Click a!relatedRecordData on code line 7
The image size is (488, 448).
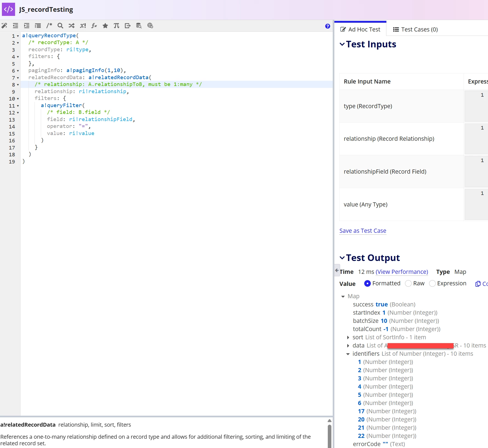(x=118, y=77)
